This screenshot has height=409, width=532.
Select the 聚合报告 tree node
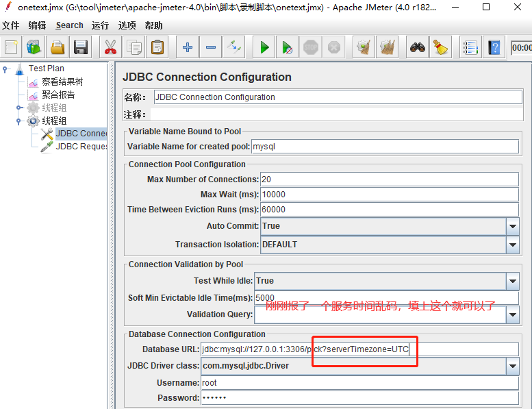tap(58, 95)
